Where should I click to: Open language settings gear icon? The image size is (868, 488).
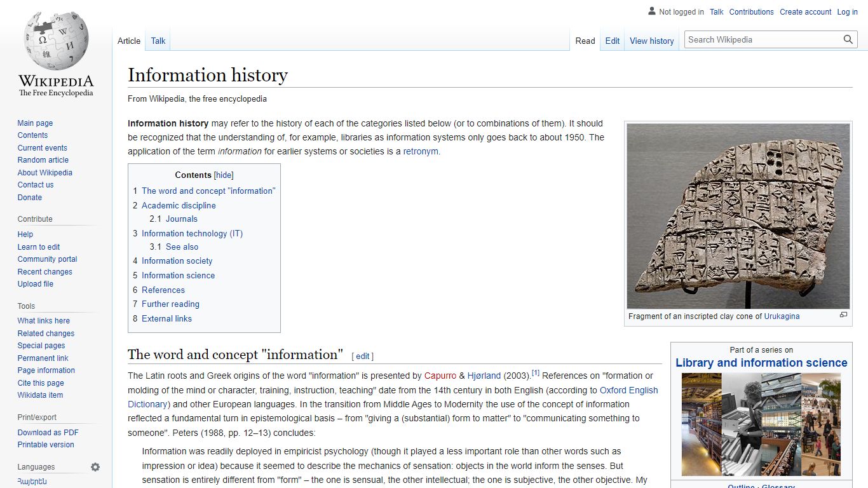click(x=95, y=467)
